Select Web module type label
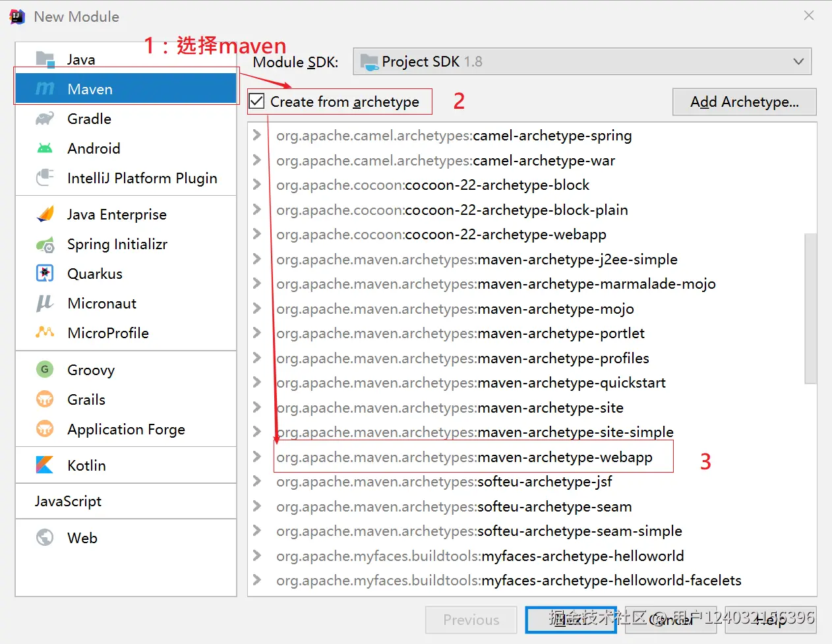The width and height of the screenshot is (832, 644). coord(82,538)
